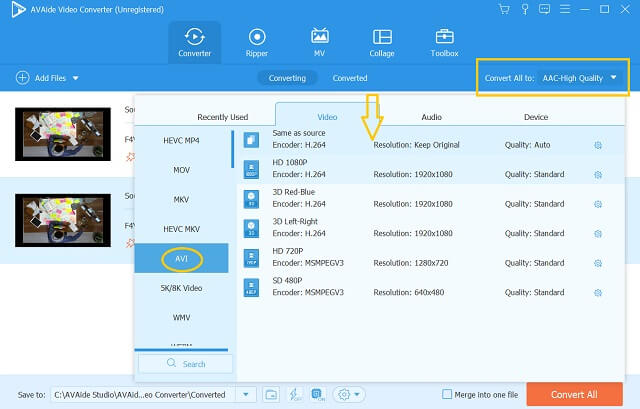Open settings gear for 3D Red-Blue
Image resolution: width=640 pixels, height=409 pixels.
click(598, 204)
